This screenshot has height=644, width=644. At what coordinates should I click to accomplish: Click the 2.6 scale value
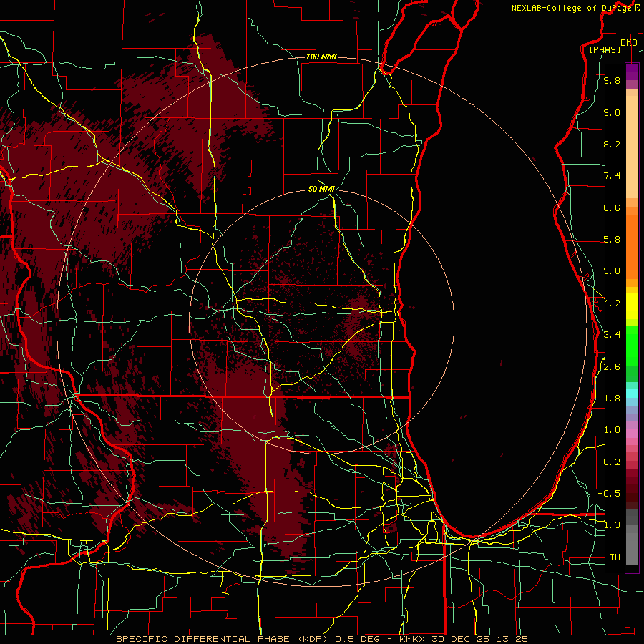tap(612, 367)
